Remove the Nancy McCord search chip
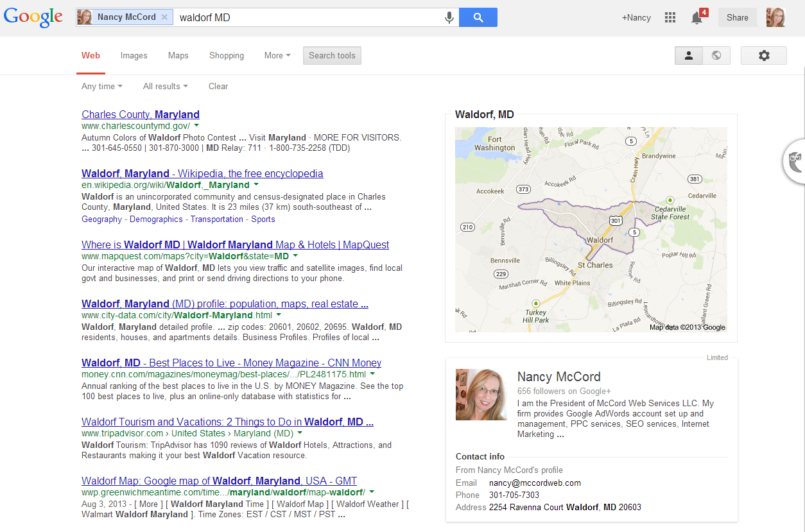The height and width of the screenshot is (532, 805). point(164,17)
